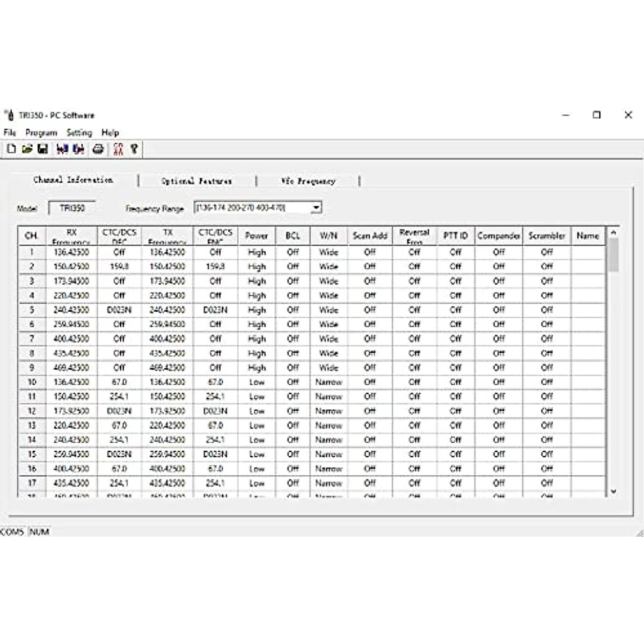Switch to the Vfo Frequency tab
The width and height of the screenshot is (644, 644).
click(308, 181)
